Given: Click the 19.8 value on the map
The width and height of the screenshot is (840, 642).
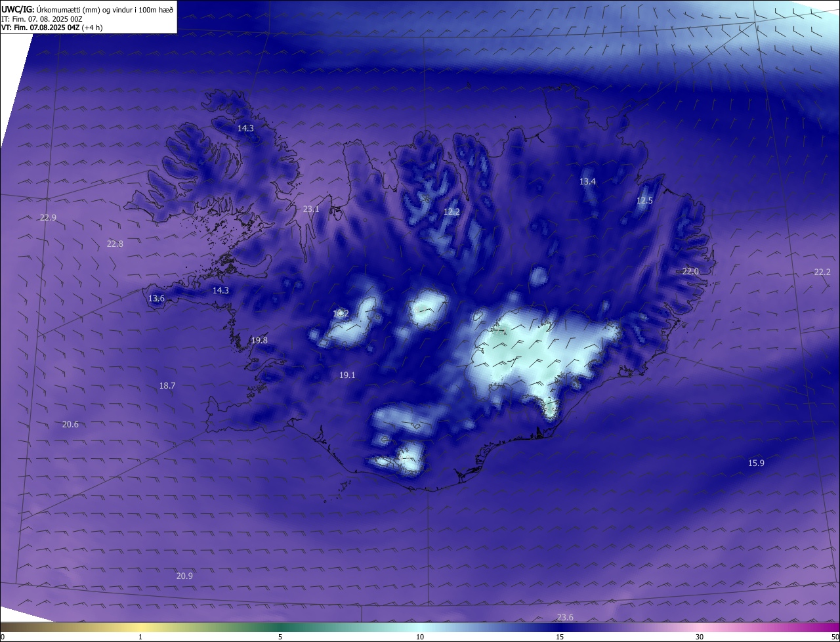Looking at the screenshot, I should pos(259,340).
